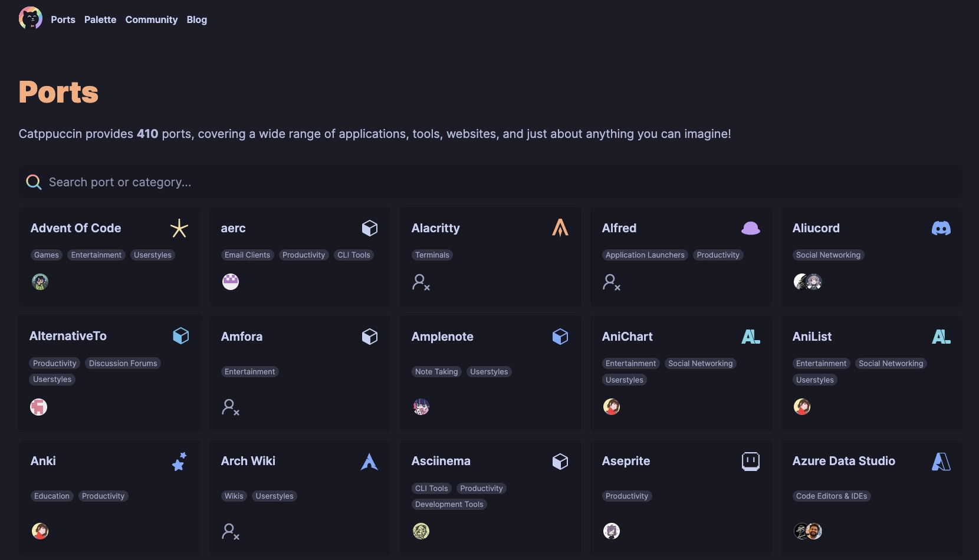
Task: Go to the Palette page
Action: click(100, 19)
